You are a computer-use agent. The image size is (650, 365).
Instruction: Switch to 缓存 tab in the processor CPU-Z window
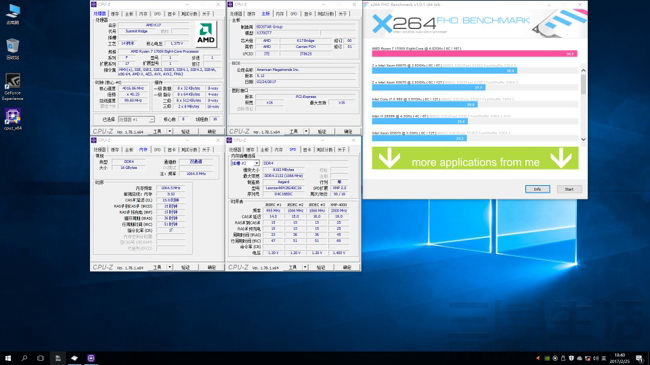(115, 14)
